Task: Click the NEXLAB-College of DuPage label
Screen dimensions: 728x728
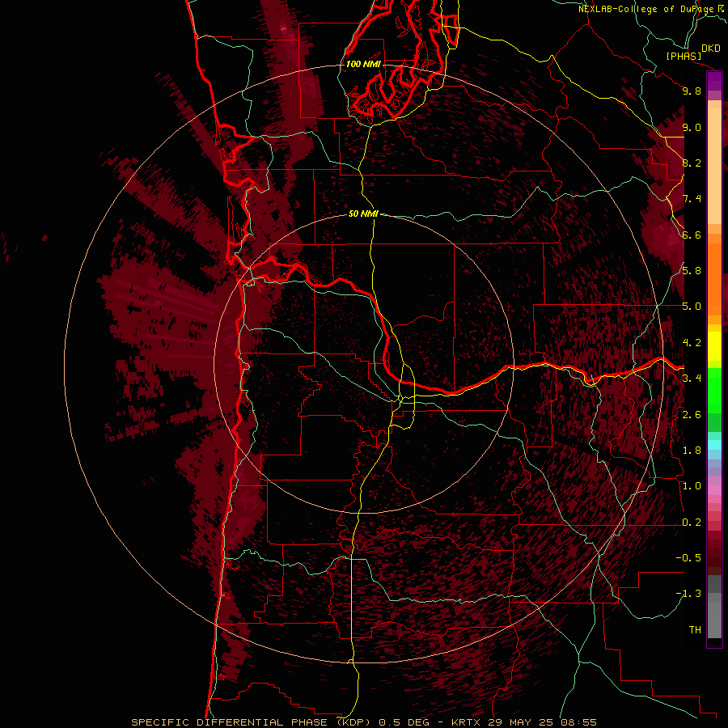Action: (646, 9)
